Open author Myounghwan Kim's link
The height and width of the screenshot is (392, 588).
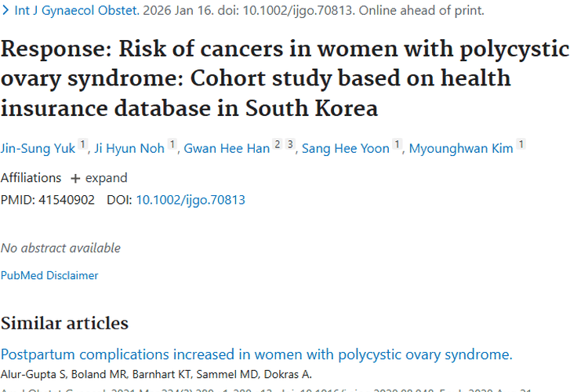click(461, 148)
